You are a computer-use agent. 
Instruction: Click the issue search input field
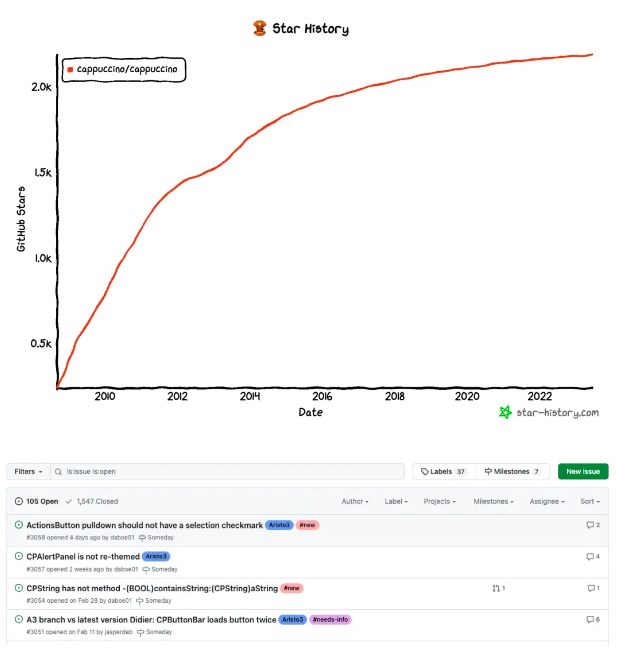click(230, 471)
